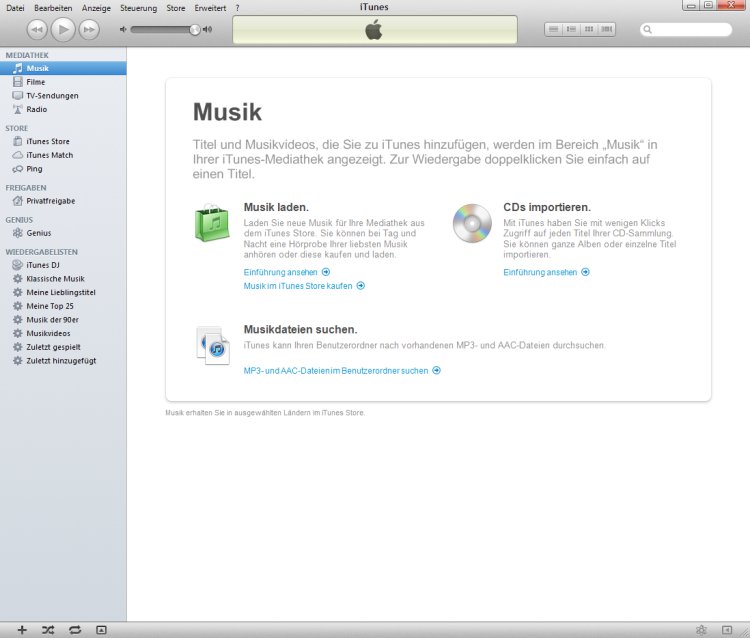The height and width of the screenshot is (638, 750).
Task: Click Einführung ansehen under Musik laden
Action: [287, 272]
